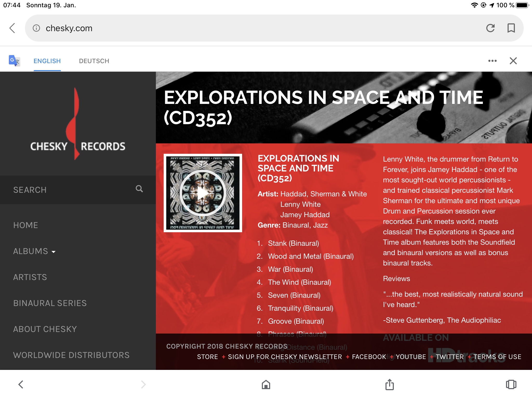Image resolution: width=532 pixels, height=399 pixels.
Task: Go back with bottom toolbar arrow
Action: click(21, 384)
